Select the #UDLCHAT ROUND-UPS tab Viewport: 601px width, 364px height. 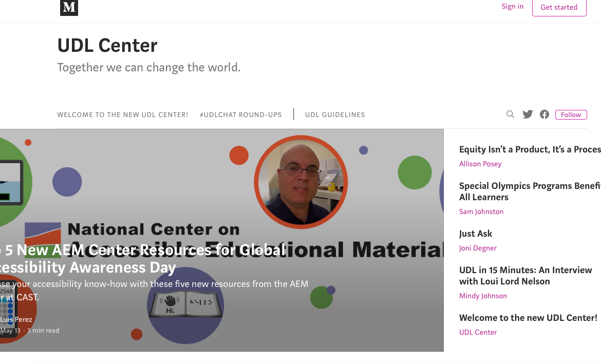241,114
